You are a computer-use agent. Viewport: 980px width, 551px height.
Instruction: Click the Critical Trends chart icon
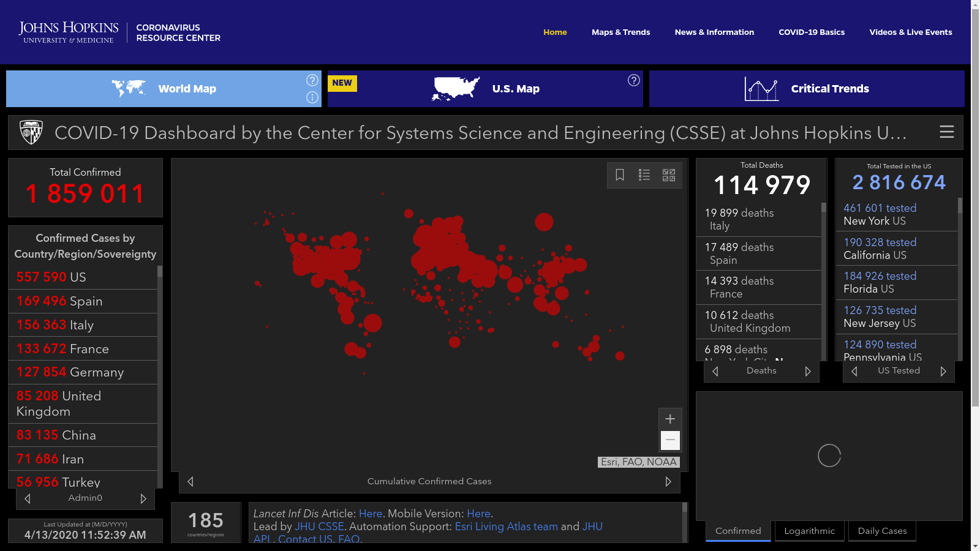tap(761, 89)
